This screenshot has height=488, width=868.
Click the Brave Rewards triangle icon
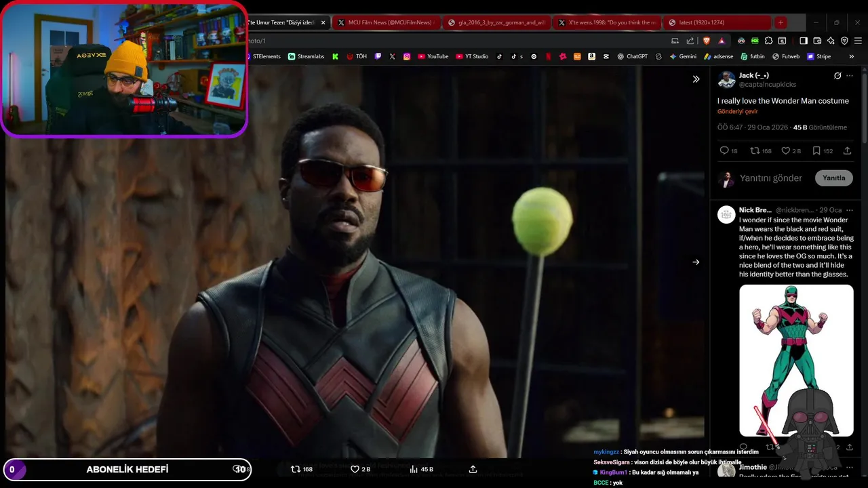(x=722, y=41)
